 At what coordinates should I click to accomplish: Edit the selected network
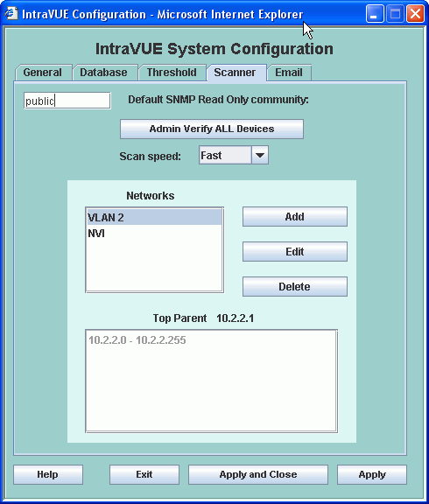[294, 251]
